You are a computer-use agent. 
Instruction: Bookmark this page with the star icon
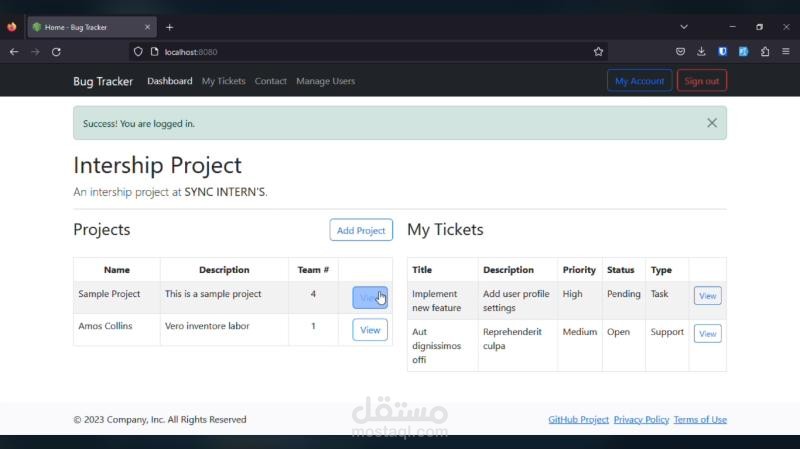(598, 52)
